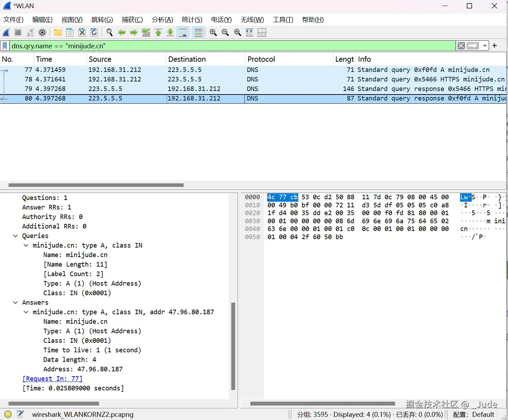
Task: Start capturing packets with the shark fin icon
Action: click(x=6, y=32)
